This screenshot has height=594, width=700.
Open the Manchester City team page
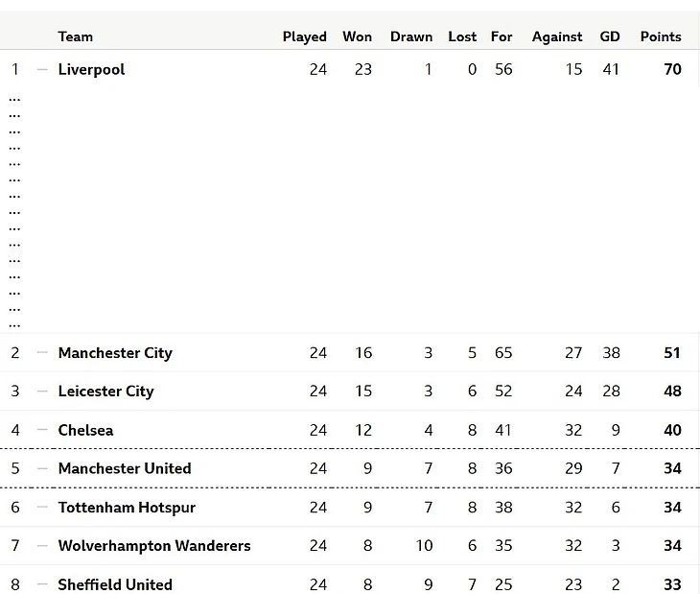pos(115,353)
